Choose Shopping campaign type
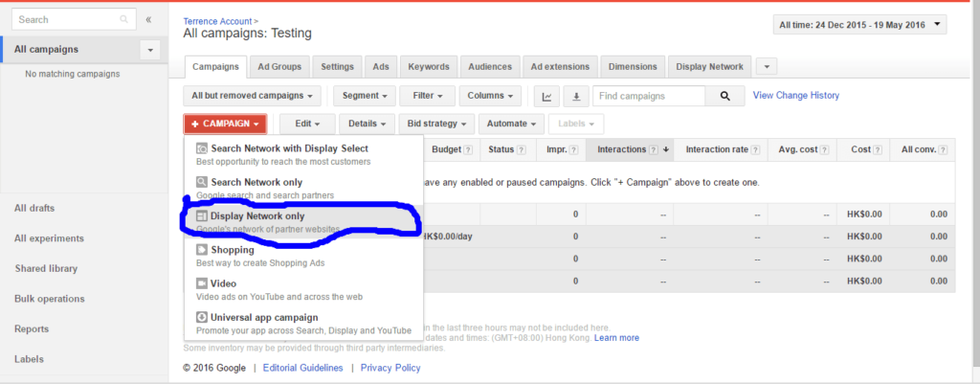The image size is (980, 384). coord(303,257)
